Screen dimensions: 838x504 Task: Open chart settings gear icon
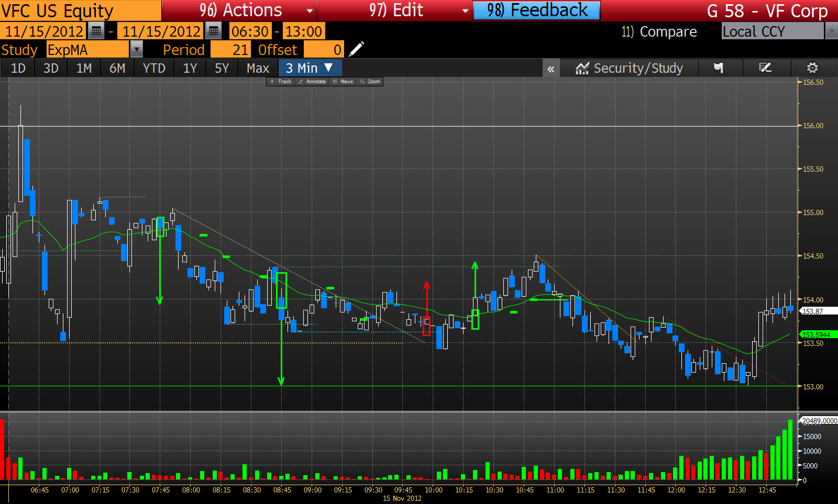[x=812, y=68]
